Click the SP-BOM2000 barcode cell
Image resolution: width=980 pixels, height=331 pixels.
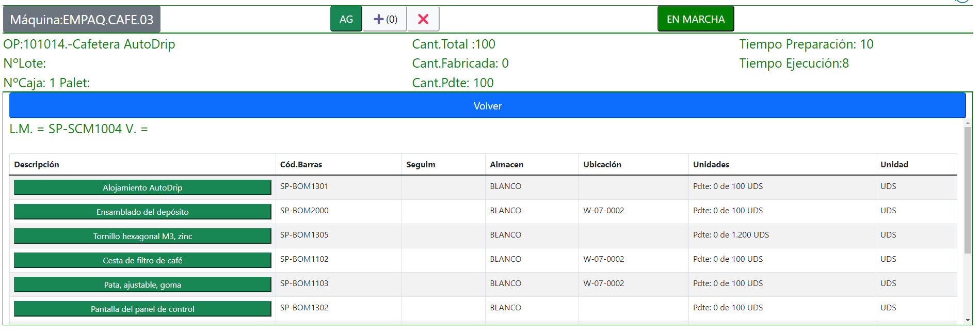[x=304, y=210]
